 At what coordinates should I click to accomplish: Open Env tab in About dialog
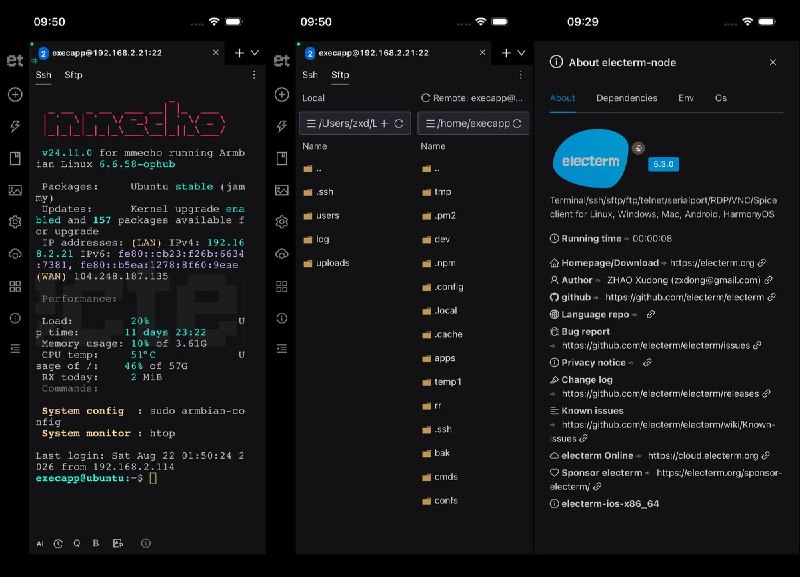[686, 98]
